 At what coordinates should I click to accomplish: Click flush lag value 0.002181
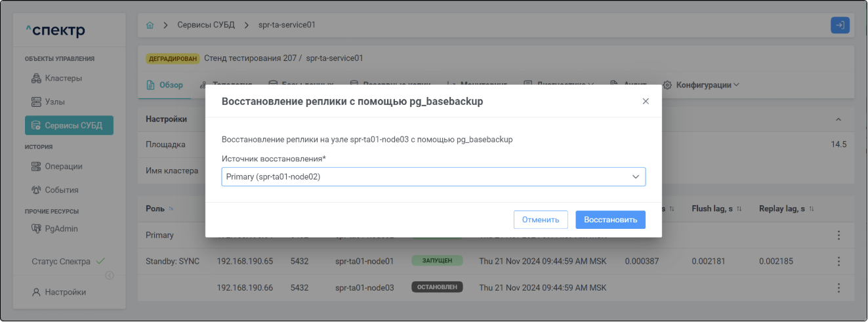coord(709,261)
